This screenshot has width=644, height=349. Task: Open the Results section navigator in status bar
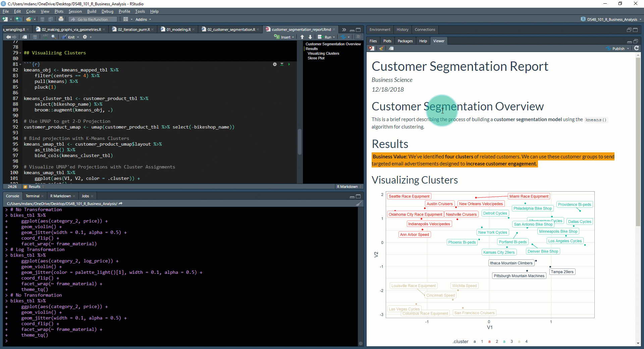point(34,187)
